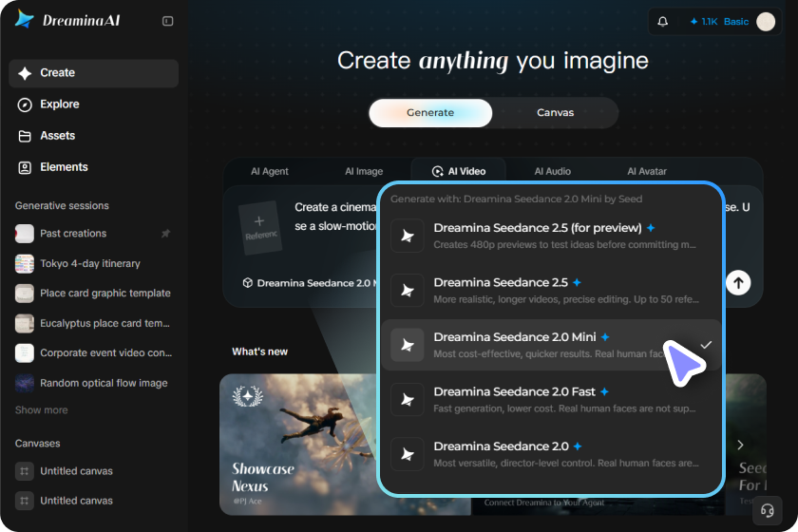
Task: Click Random optical flow image thumbnail
Action: [x=25, y=383]
